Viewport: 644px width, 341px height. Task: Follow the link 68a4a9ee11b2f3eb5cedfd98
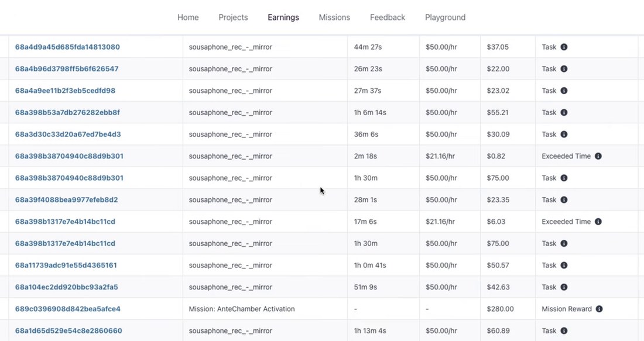66,91
